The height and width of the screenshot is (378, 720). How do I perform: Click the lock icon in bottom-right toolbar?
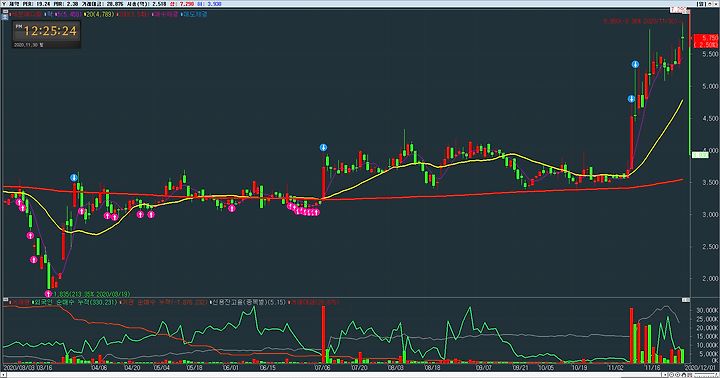[x=684, y=375]
